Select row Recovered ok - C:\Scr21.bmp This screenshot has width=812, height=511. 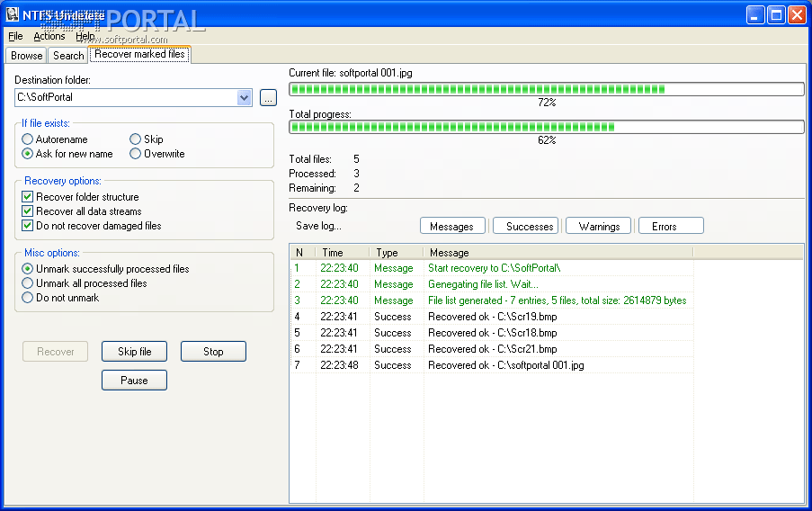[x=492, y=349]
